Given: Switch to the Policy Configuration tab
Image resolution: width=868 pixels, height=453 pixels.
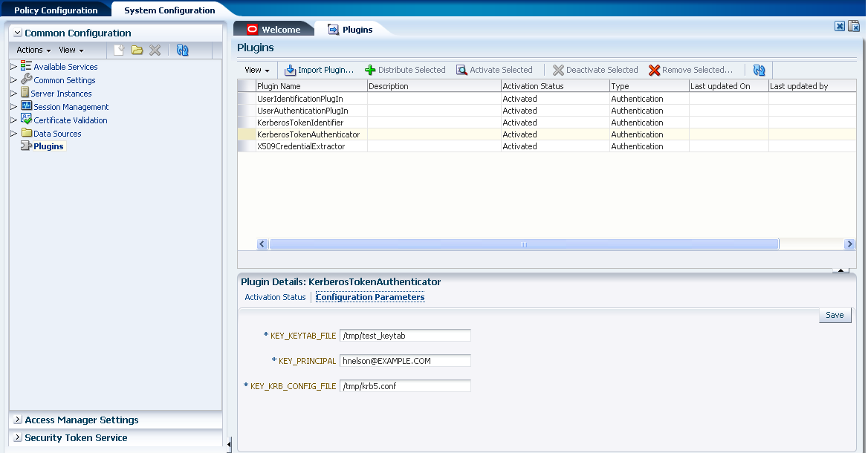Looking at the screenshot, I should (55, 10).
